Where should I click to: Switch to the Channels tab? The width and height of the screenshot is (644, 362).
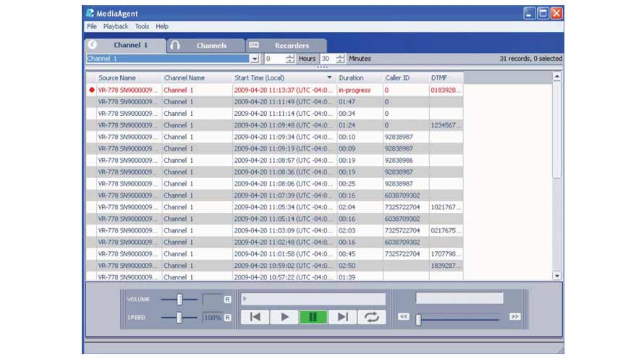point(206,45)
